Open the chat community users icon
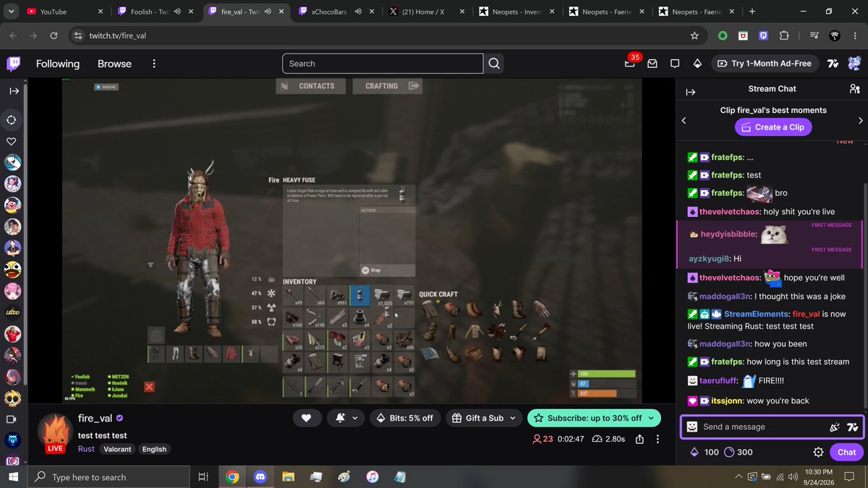Image resolution: width=868 pixels, height=488 pixels. pos(854,89)
